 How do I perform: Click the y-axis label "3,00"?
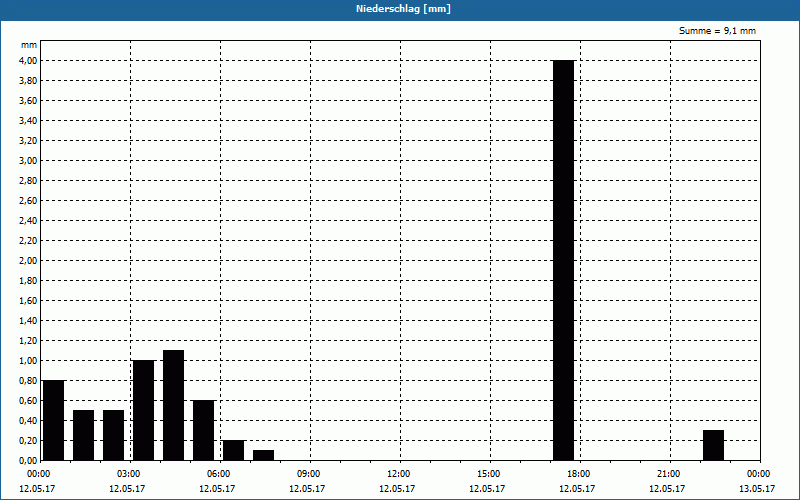[28, 161]
